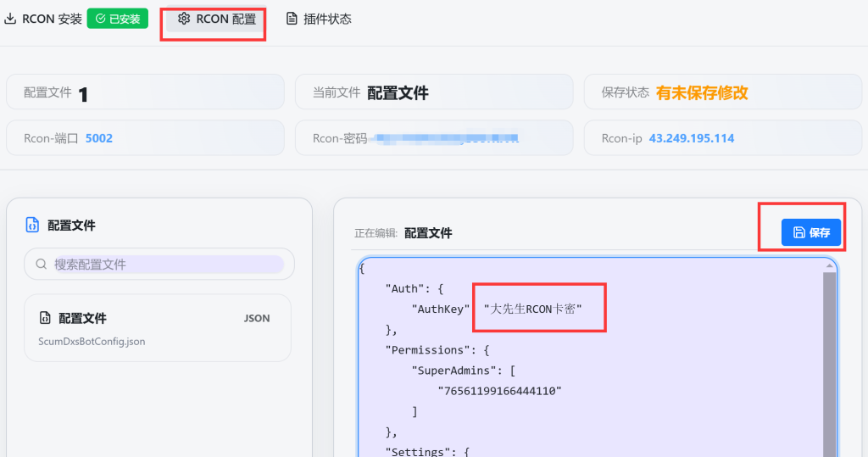Viewport: 868px width, 457px height.
Task: Click the JSON editor's vertical scrollbar track
Action: [829, 364]
